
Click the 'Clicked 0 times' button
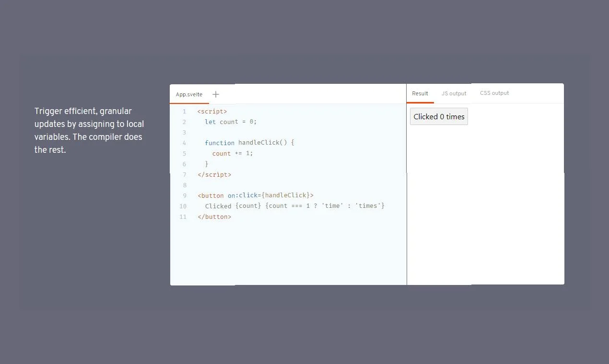[x=439, y=116]
